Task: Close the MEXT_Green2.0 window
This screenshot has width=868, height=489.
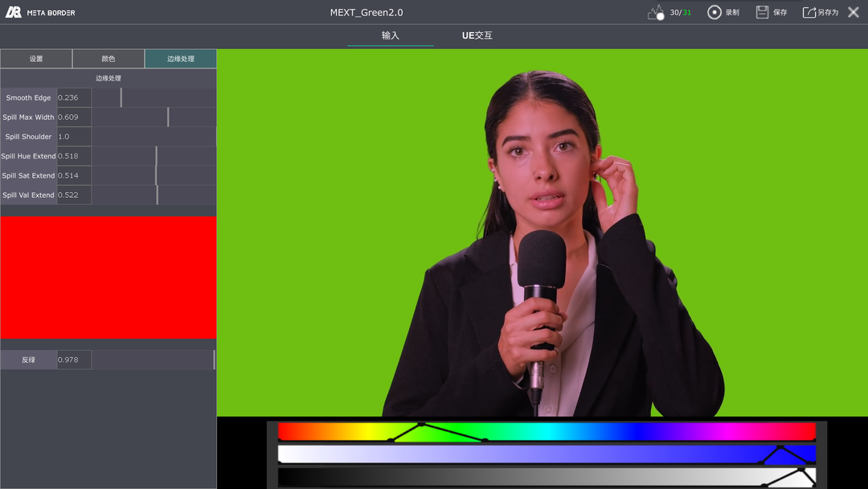Action: coord(854,12)
